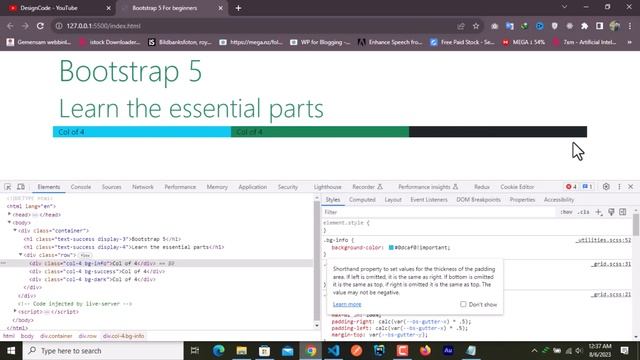Close the DesignCode YouTube tab
The width and height of the screenshot is (640, 360).
(x=109, y=8)
